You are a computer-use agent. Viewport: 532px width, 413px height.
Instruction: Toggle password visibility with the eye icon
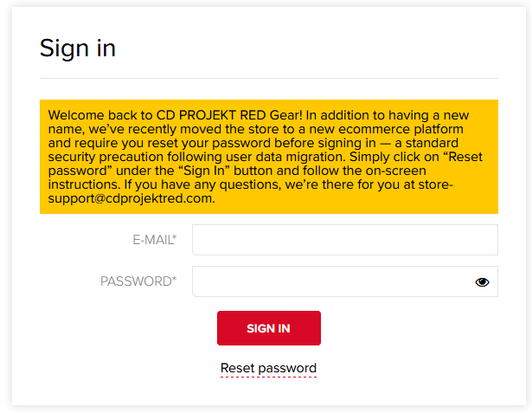[482, 282]
